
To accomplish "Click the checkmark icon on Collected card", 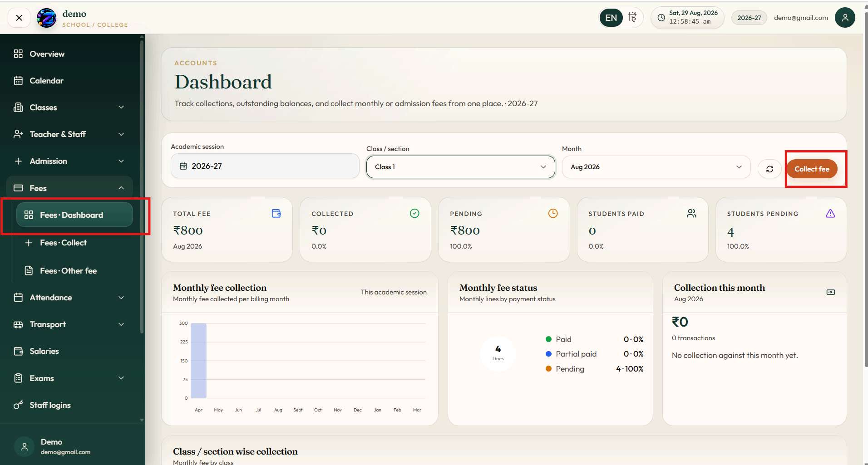I will click(414, 213).
